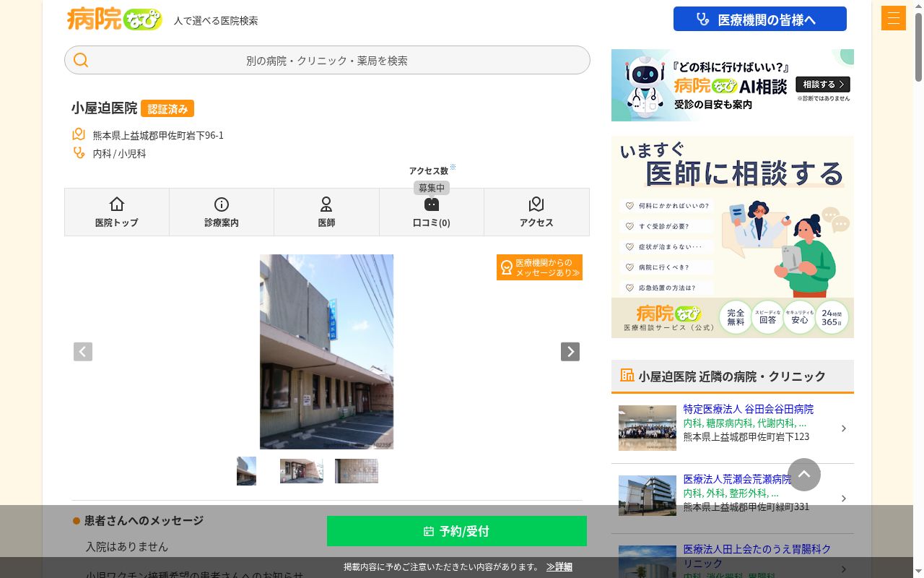Show previous photo with left arrow
The height and width of the screenshot is (578, 924).
point(83,352)
